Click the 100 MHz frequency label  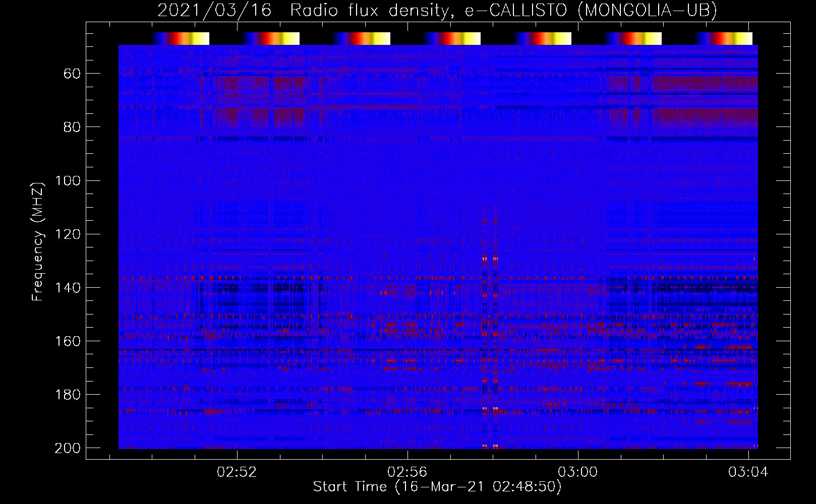point(68,181)
